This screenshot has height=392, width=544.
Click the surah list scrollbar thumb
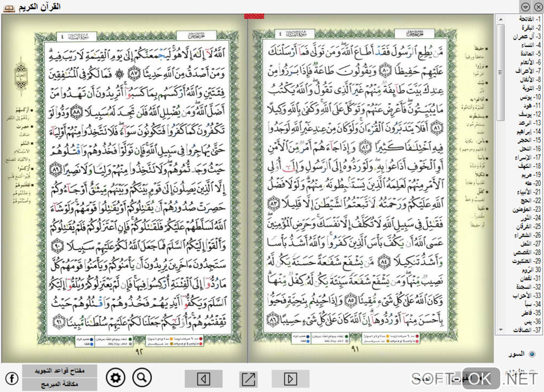click(x=500, y=72)
